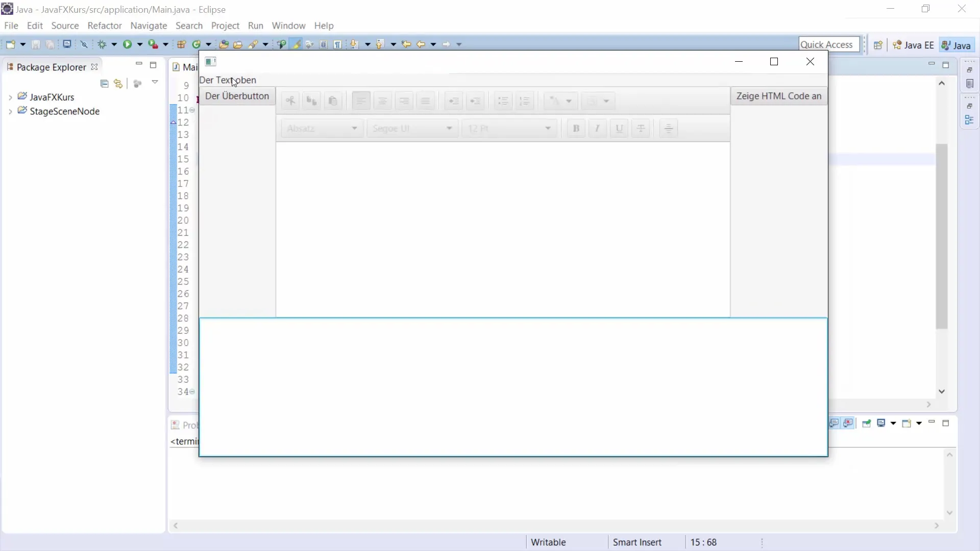
Task: Click the editor vertical scrollbar thumb
Action: pyautogui.click(x=942, y=236)
